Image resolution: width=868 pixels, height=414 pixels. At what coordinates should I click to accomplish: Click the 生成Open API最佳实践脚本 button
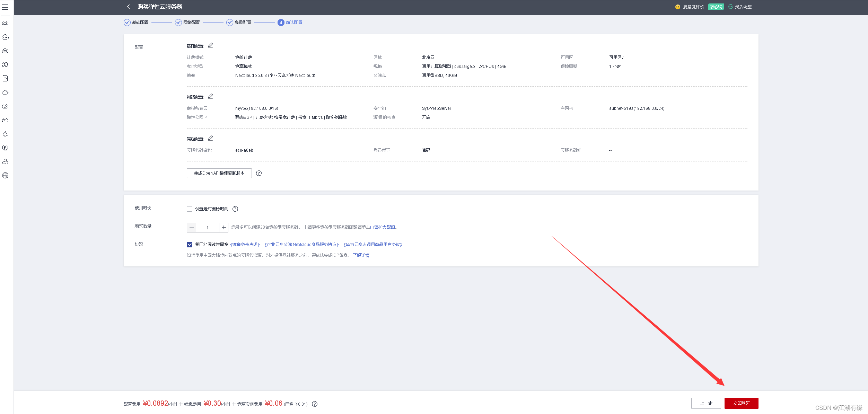click(219, 173)
